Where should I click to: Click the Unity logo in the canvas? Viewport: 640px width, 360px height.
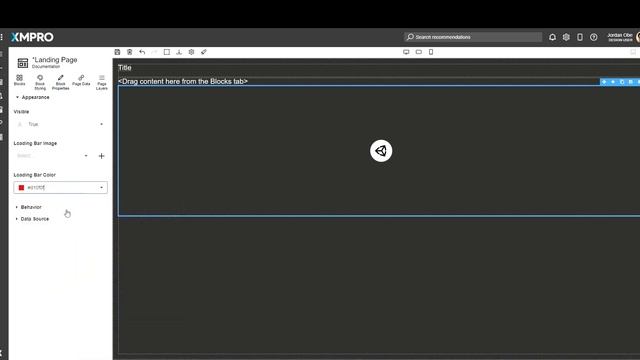point(381,151)
